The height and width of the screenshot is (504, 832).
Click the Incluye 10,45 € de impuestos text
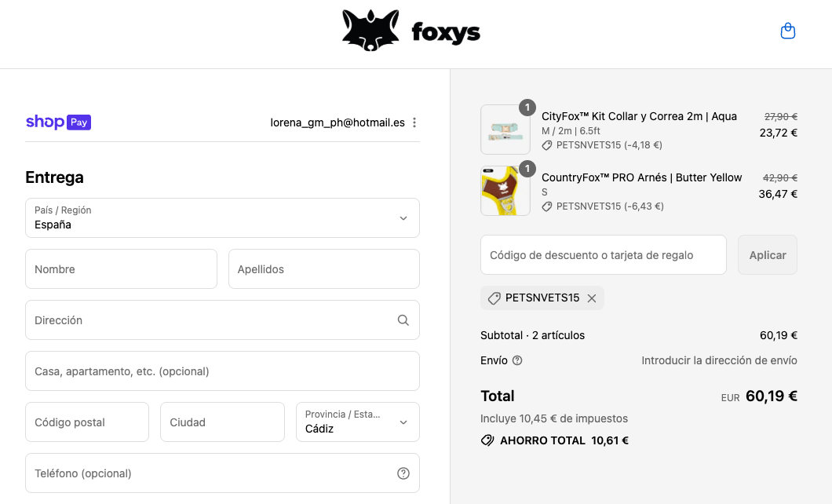point(554,418)
